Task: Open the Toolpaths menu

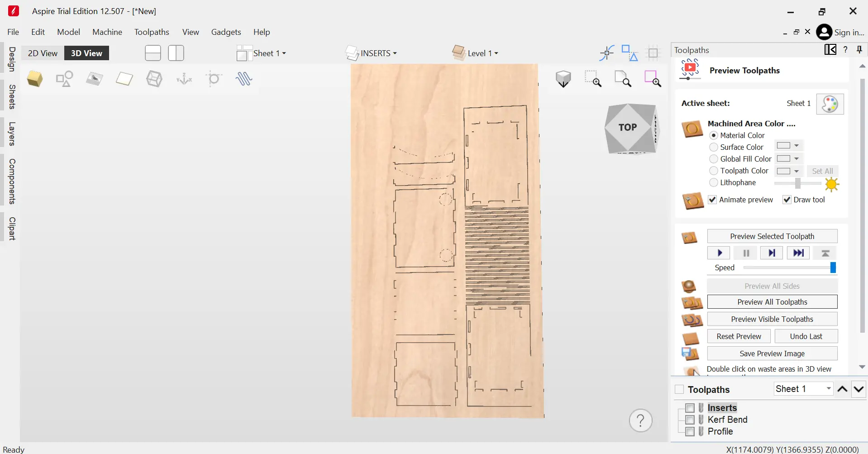Action: [x=152, y=32]
